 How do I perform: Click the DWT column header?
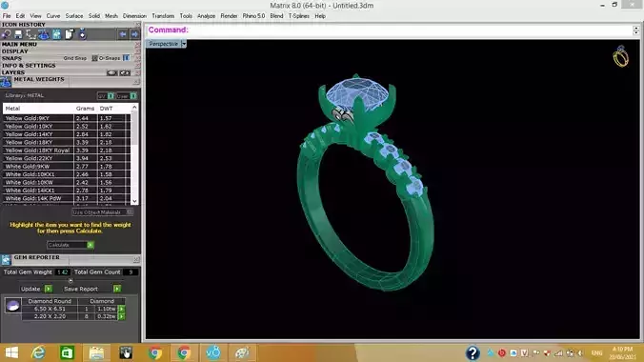pos(106,109)
